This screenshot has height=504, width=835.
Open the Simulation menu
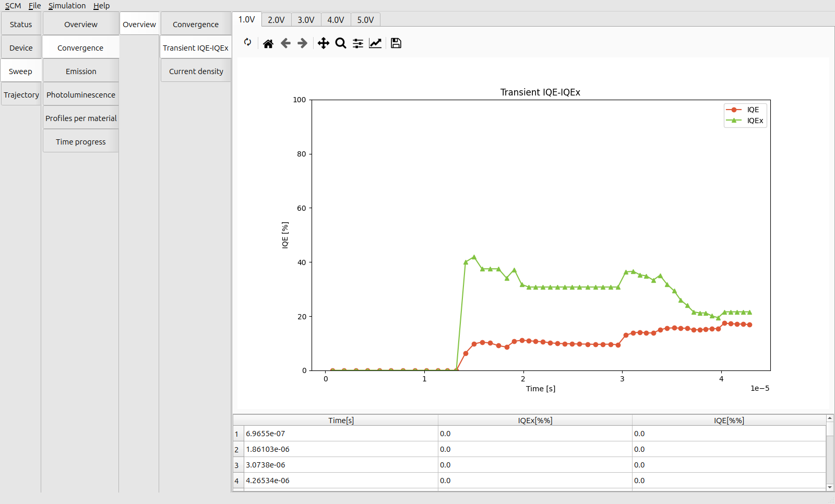[67, 6]
